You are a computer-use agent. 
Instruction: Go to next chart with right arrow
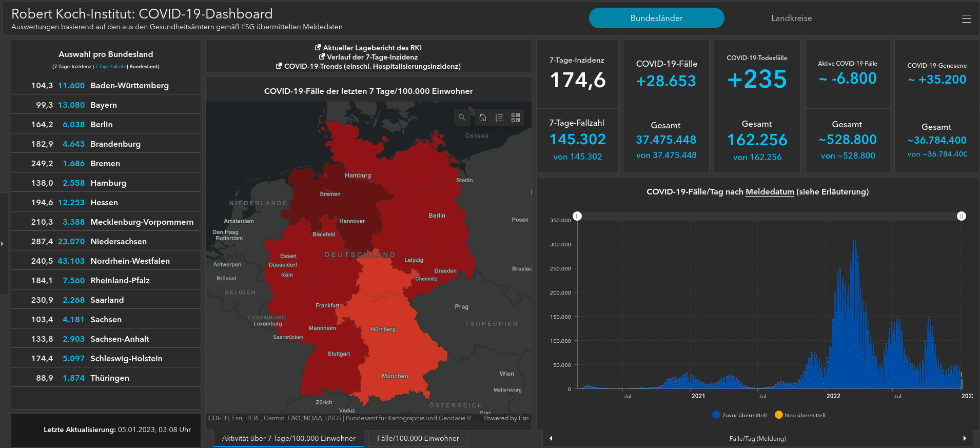pos(965,438)
